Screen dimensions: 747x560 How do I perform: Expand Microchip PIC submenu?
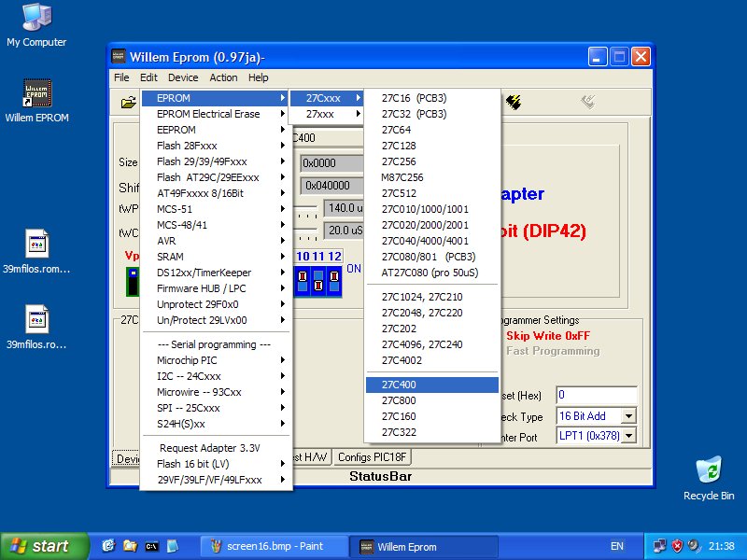(x=217, y=360)
